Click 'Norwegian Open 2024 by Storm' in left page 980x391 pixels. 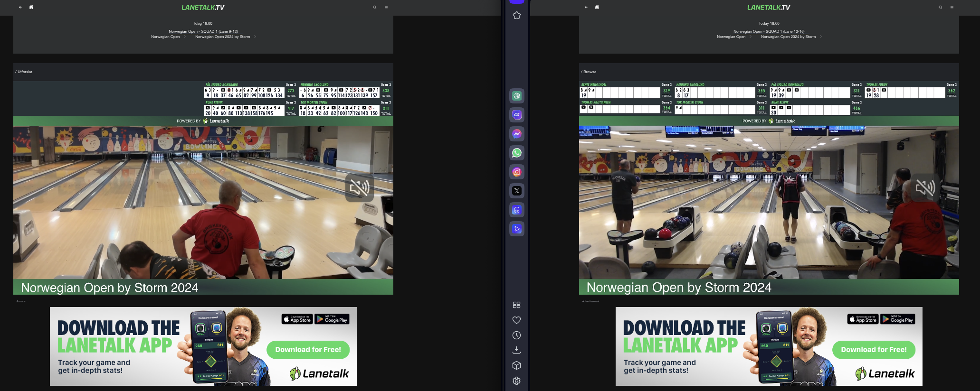[x=223, y=37]
